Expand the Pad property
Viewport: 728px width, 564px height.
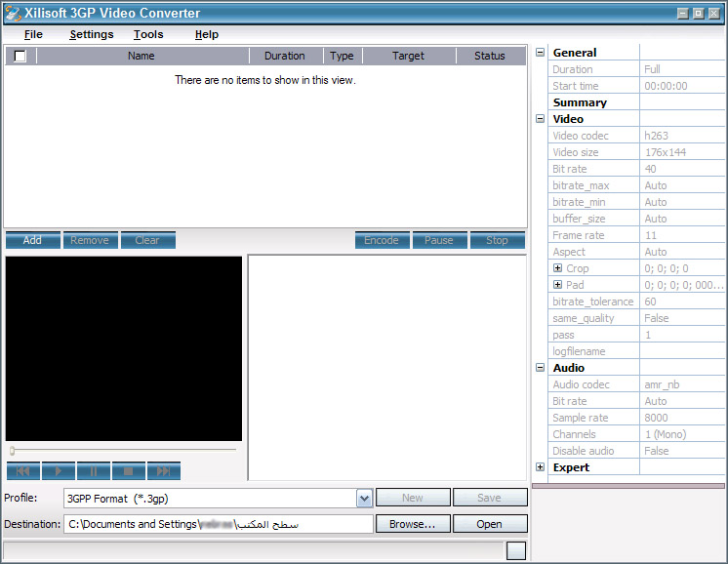click(x=557, y=285)
